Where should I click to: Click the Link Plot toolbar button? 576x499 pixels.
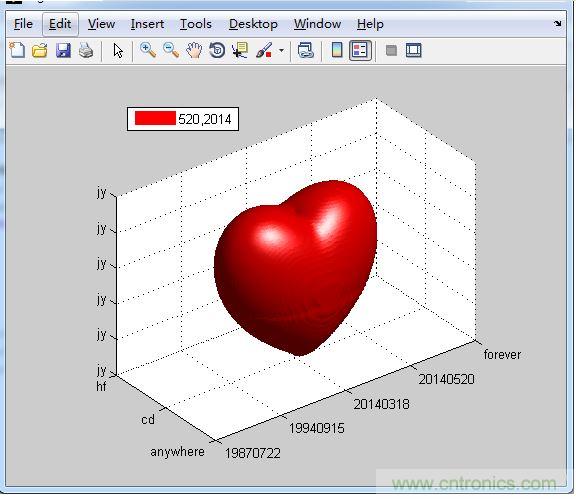click(306, 50)
